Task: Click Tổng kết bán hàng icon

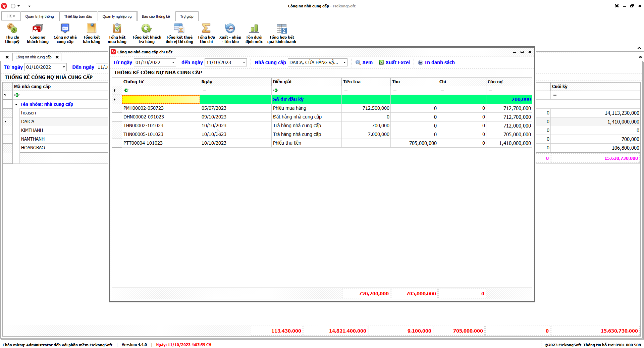Action: click(x=91, y=33)
